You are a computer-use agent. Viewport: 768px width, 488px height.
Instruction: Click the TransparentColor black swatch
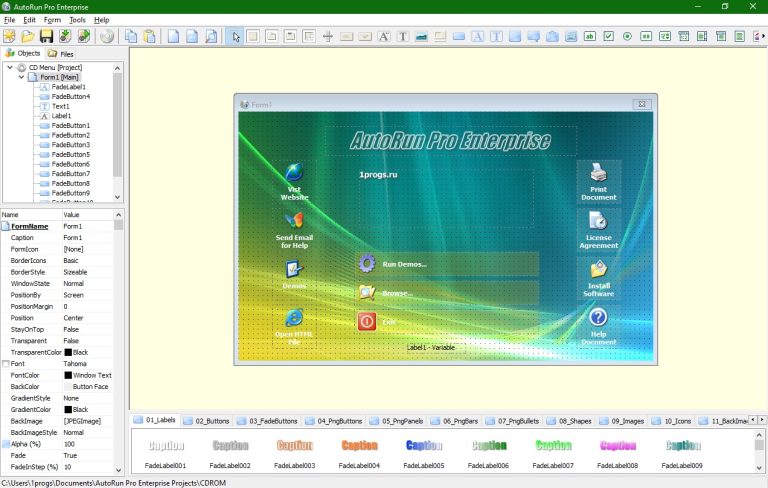click(68, 352)
